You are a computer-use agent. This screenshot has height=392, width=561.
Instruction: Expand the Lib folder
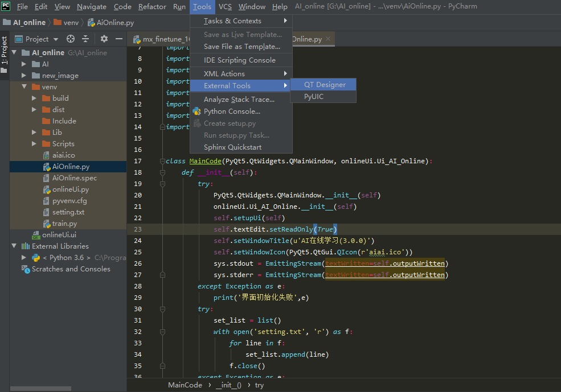(x=34, y=132)
